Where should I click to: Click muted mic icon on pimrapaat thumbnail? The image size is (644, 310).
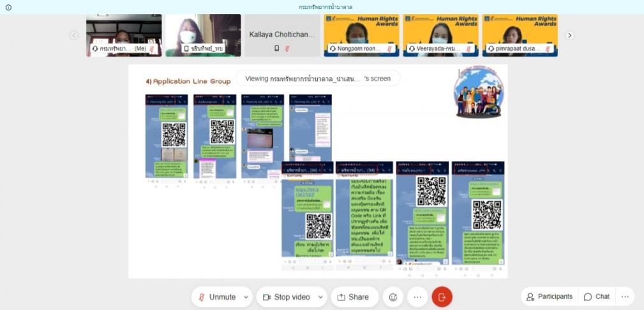click(x=548, y=49)
